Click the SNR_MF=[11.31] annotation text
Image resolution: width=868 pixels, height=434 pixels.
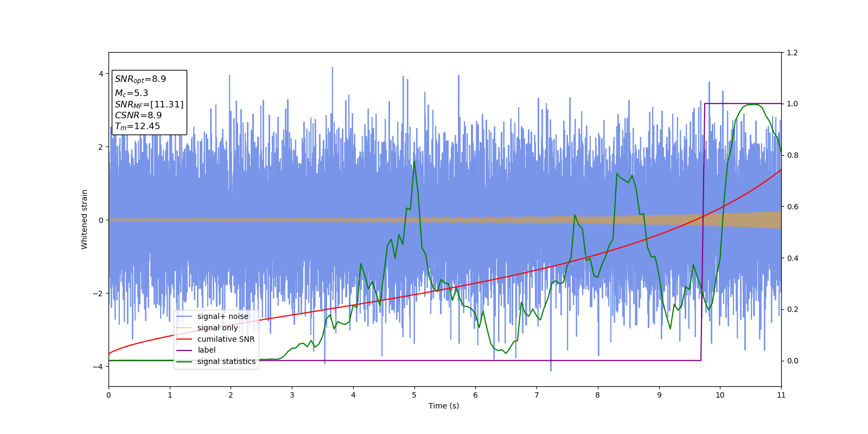(x=149, y=104)
